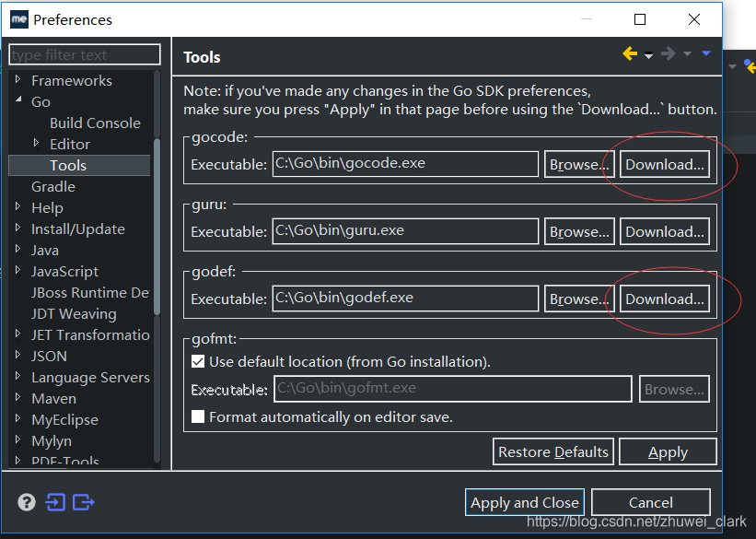
Task: Enable Format automatically on editor save
Action: (x=197, y=416)
